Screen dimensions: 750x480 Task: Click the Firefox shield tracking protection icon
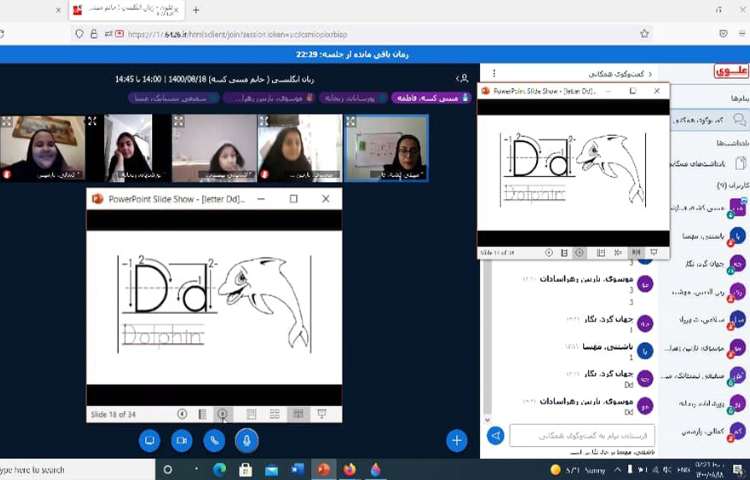pos(79,34)
